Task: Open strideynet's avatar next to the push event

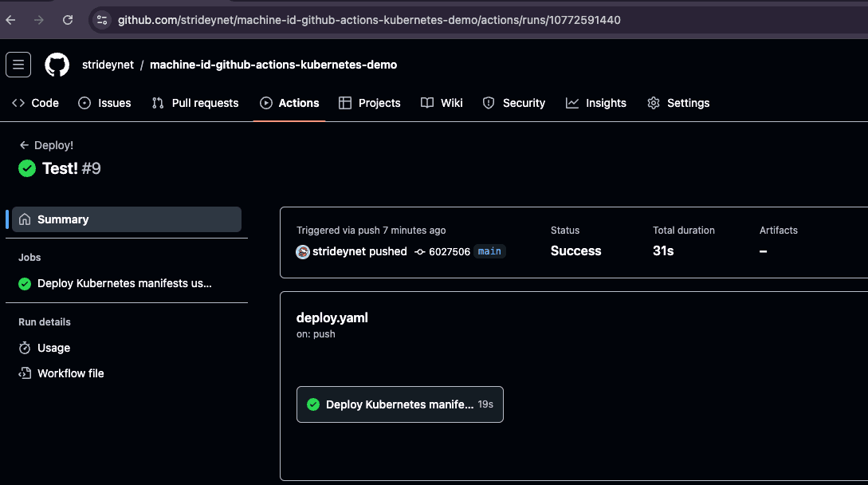Action: tap(303, 251)
